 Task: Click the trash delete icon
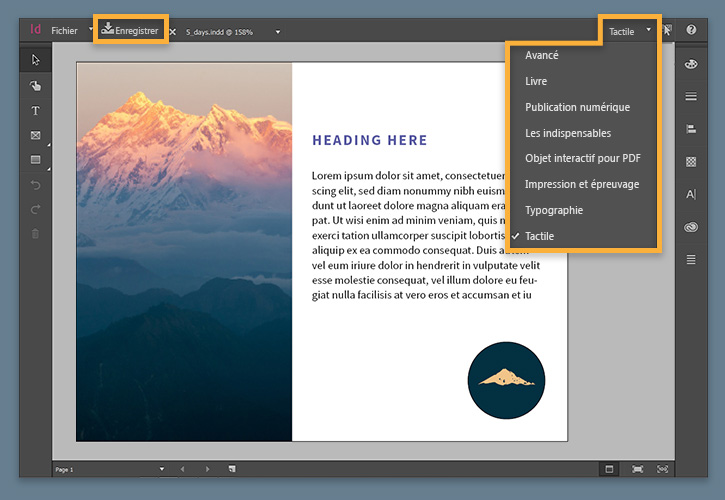click(x=36, y=234)
